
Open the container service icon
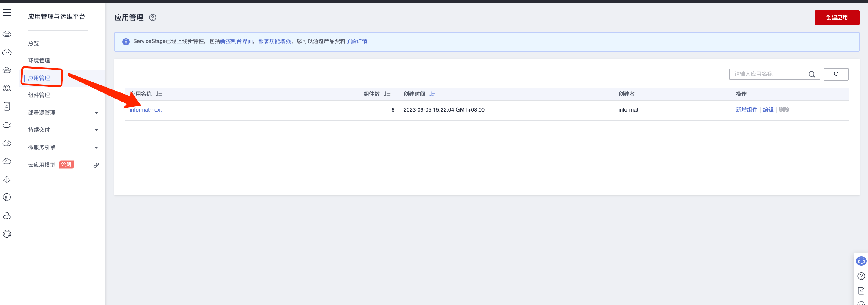pos(7,106)
